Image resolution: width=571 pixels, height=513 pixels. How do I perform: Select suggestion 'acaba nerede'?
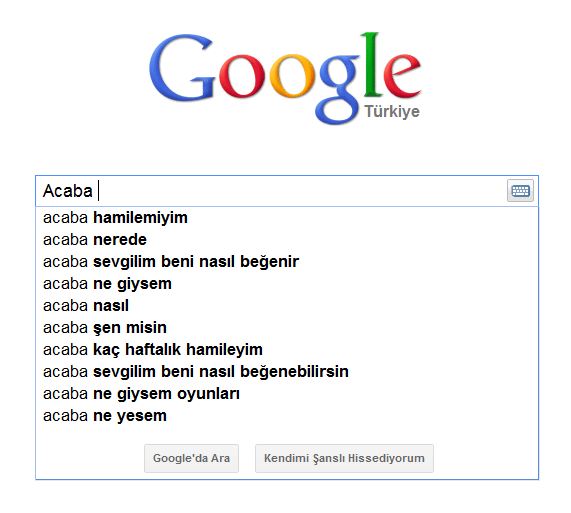coord(287,240)
